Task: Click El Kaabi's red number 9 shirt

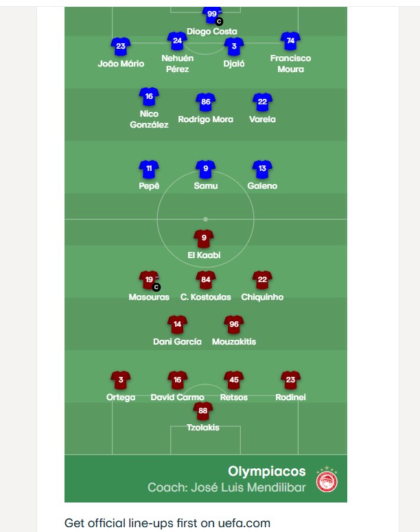Action: (204, 238)
